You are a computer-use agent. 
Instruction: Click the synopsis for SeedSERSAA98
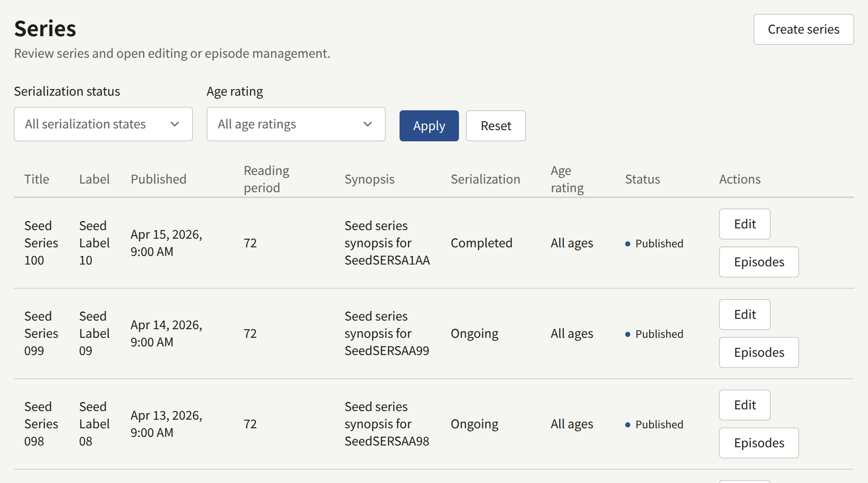(387, 424)
